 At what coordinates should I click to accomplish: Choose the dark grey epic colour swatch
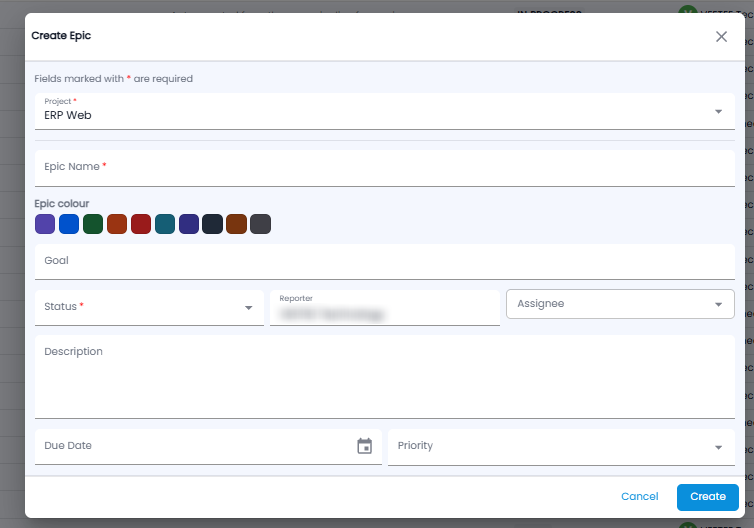pos(261,224)
